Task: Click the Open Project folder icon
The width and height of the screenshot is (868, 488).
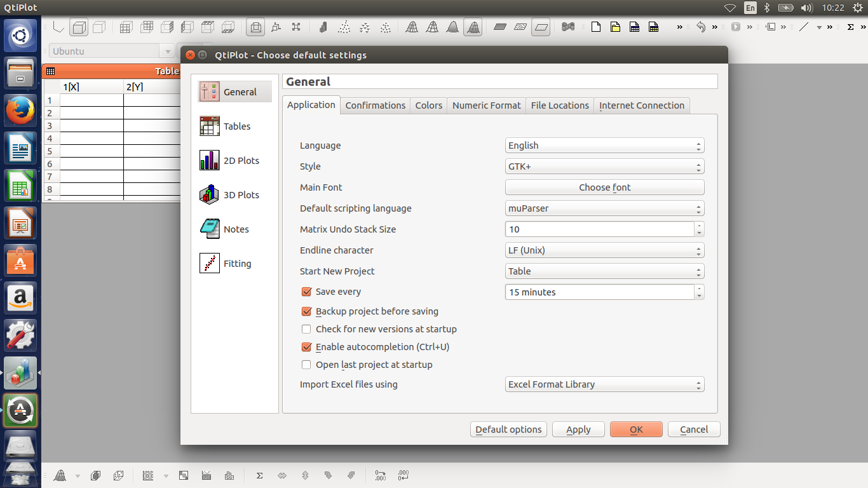Action: (x=614, y=27)
